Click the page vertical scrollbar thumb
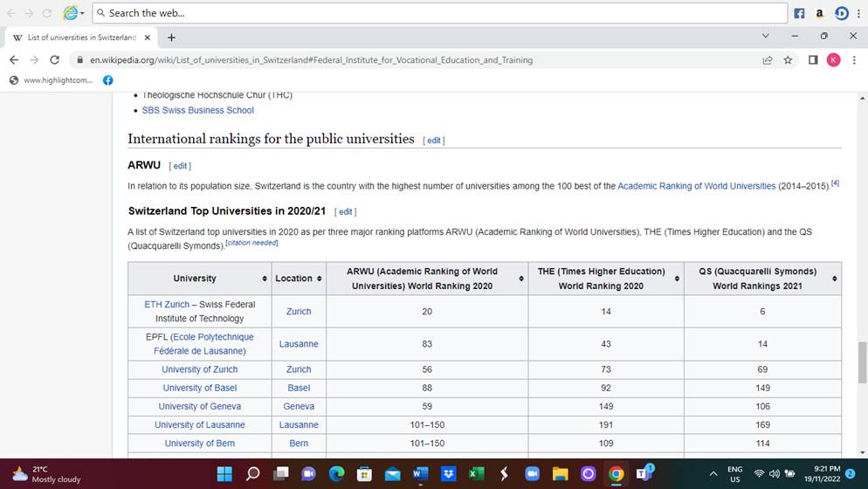Screen dimensions: 868x489 (862, 362)
